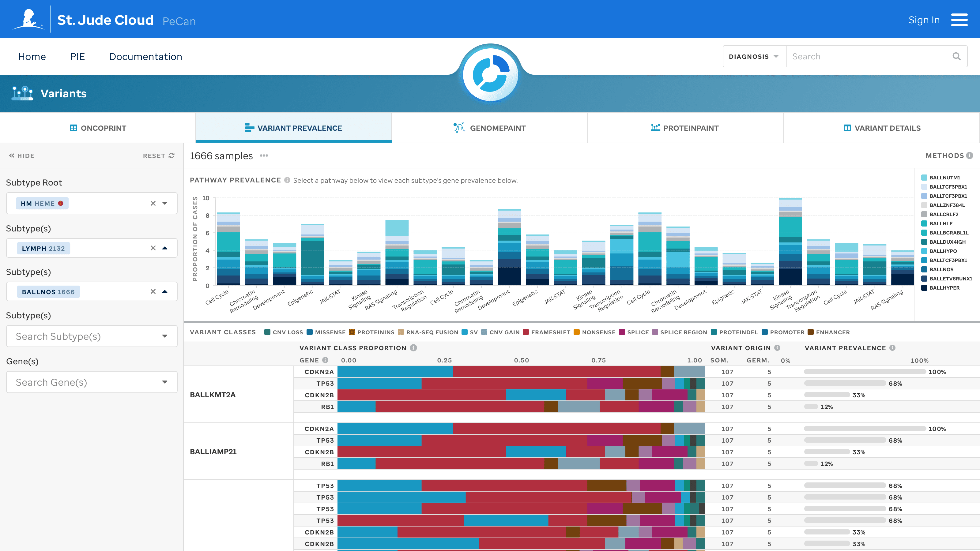
Task: Click the FRAMESHIFT color swatch
Action: pos(526,332)
